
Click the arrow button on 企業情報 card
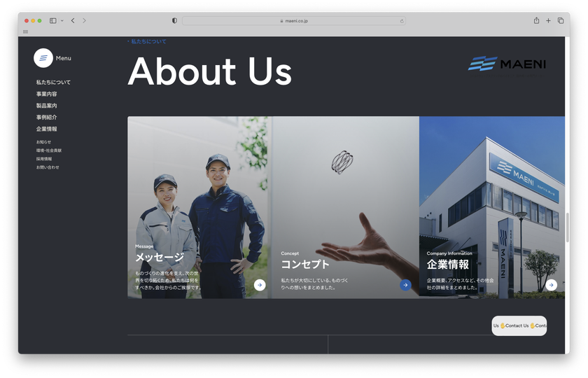point(552,285)
